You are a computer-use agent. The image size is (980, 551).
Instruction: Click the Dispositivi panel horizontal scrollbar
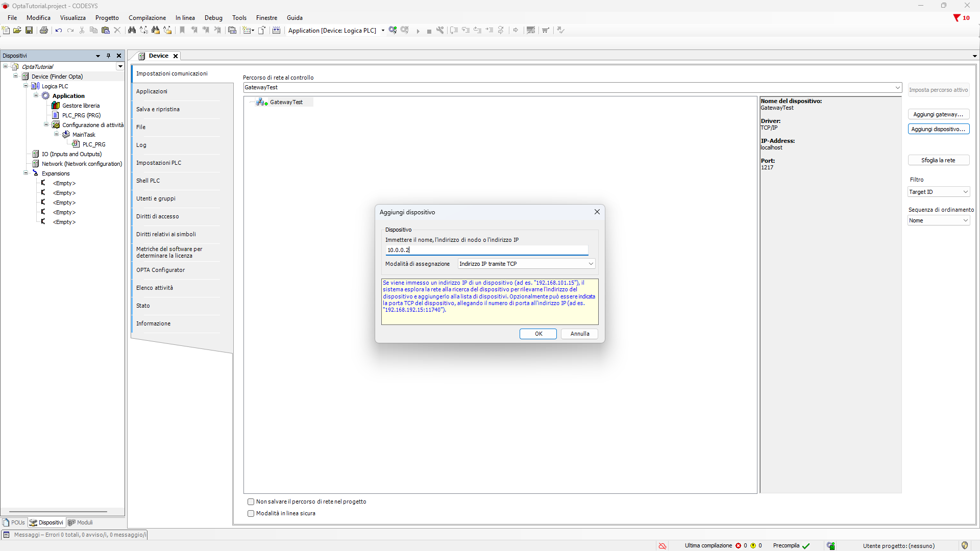tap(58, 512)
